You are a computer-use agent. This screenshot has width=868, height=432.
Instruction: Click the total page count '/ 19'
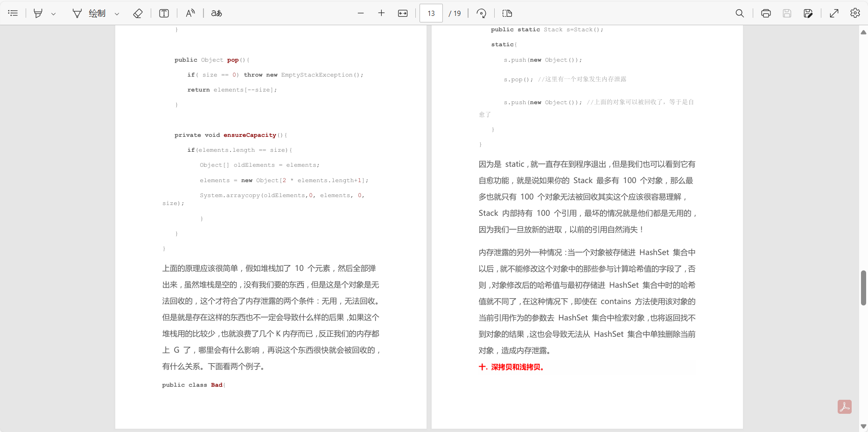pyautogui.click(x=455, y=13)
